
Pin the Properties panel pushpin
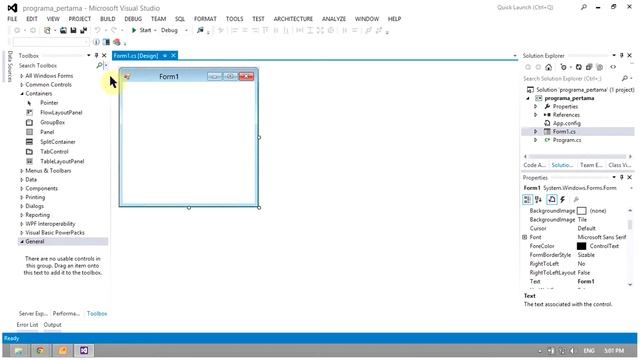tap(622, 177)
